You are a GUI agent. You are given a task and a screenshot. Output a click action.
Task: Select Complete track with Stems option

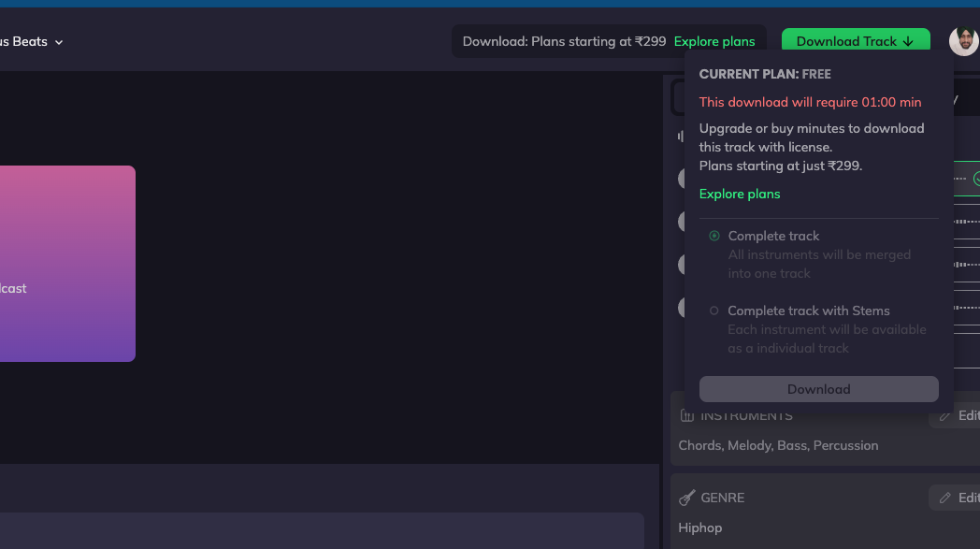[x=714, y=311]
